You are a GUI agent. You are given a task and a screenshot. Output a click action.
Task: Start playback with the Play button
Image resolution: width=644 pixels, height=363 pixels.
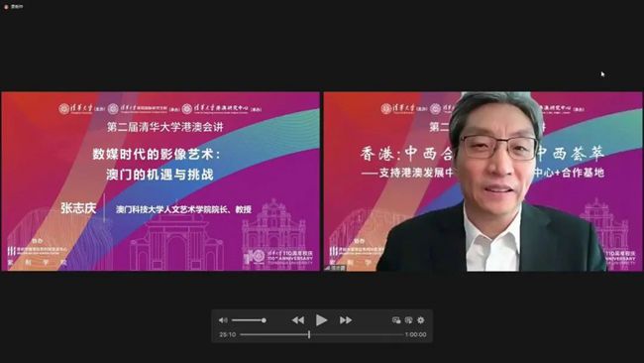pos(321,319)
